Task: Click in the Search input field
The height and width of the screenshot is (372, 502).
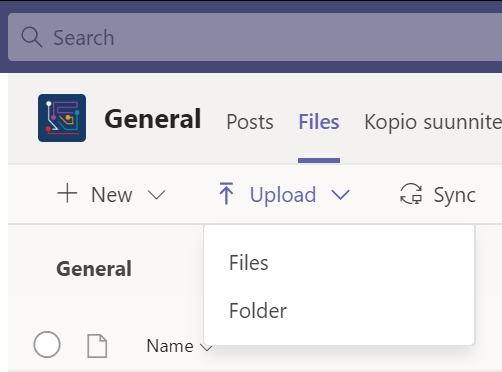Action: pyautogui.click(x=255, y=37)
